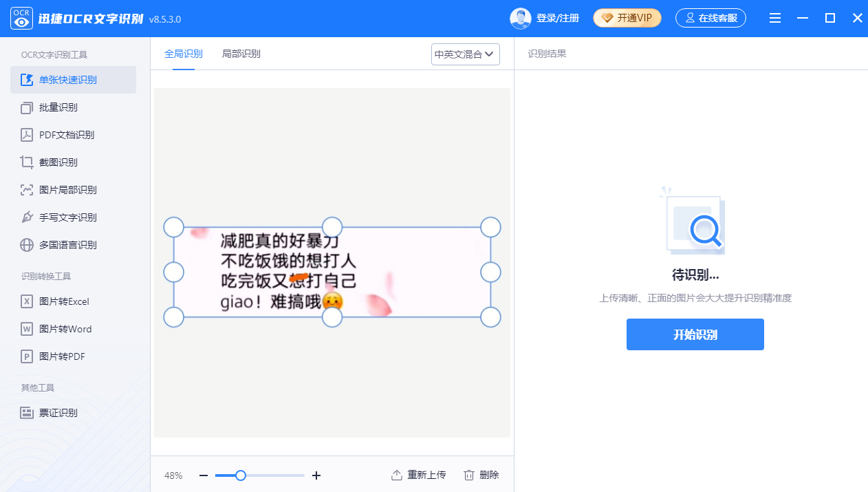Open the login/register link
The image size is (868, 492).
click(558, 19)
